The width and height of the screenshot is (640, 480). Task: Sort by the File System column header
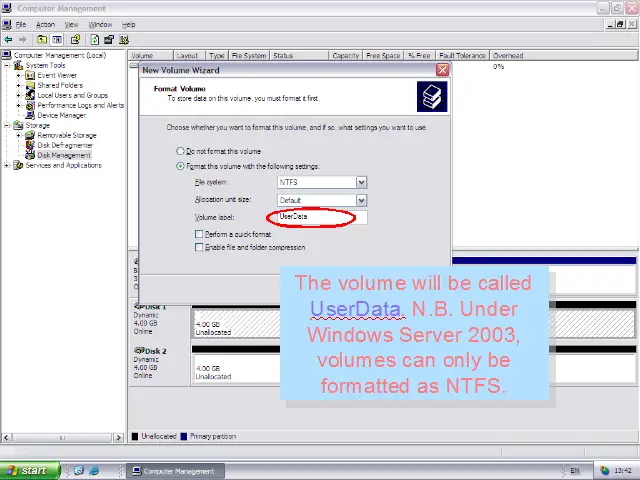tap(249, 56)
